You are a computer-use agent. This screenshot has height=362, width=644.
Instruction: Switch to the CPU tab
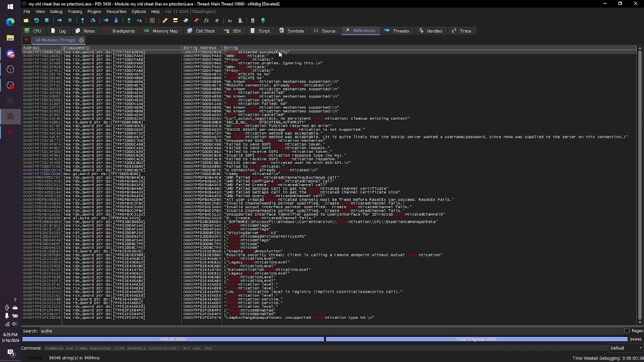click(33, 31)
